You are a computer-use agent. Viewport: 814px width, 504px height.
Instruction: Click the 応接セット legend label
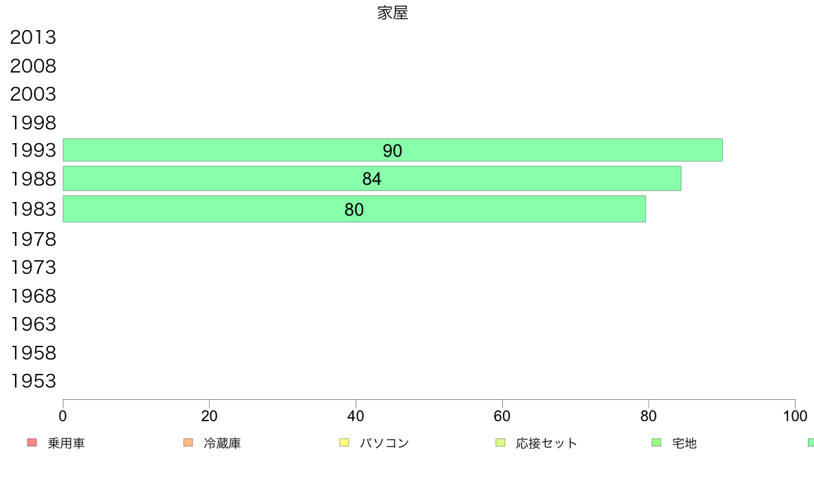click(546, 443)
